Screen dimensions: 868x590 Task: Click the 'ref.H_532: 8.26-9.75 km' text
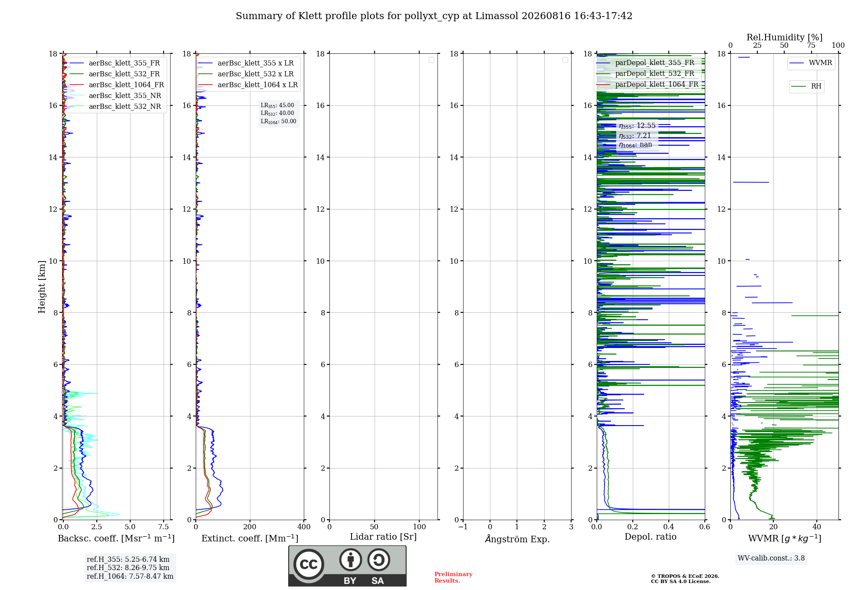tap(128, 568)
